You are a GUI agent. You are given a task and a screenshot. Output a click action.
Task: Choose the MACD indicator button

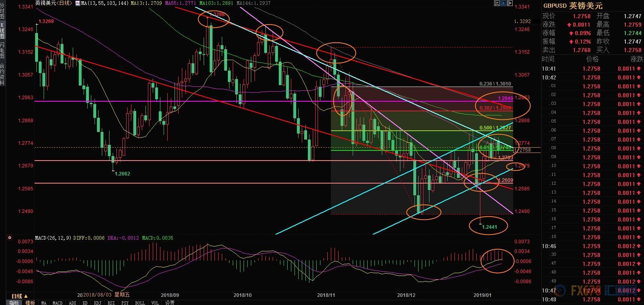pos(57,303)
